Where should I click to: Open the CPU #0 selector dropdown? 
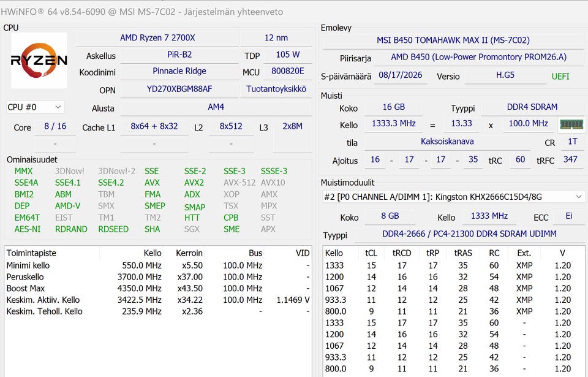[x=36, y=107]
